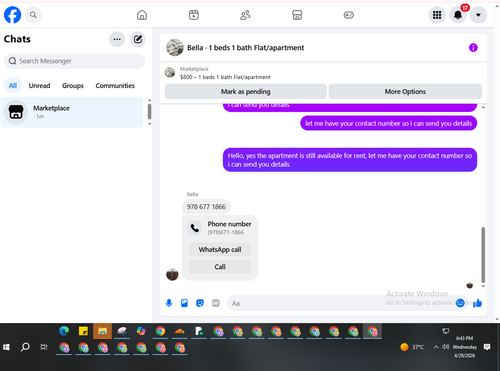
Task: Open Chats options three-dot menu
Action: coord(117,39)
